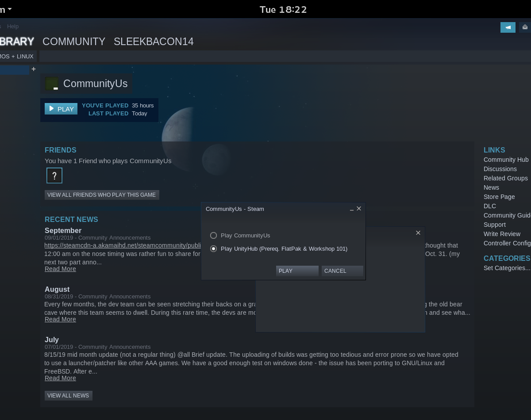531x420 pixels.
Task: Close the CommunityUs - Steam dialog
Action: point(359,209)
